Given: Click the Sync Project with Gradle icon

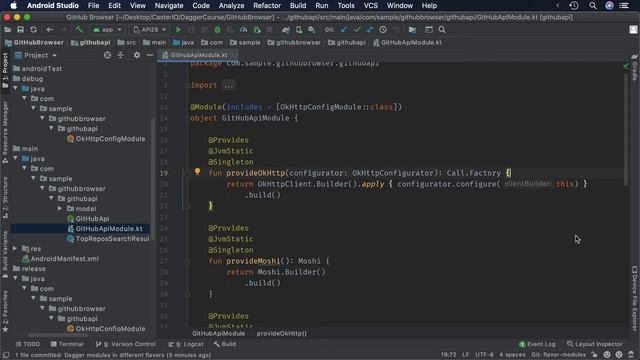Looking at the screenshot, I should click(x=286, y=30).
